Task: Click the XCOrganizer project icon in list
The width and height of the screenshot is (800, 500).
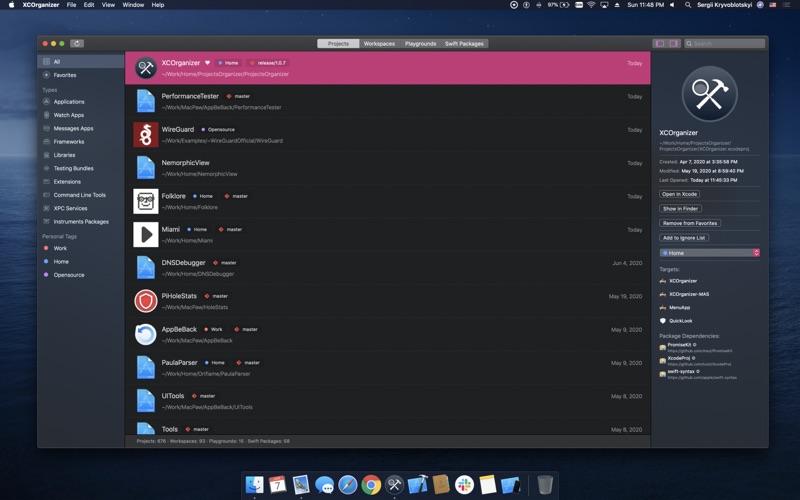Action: tap(145, 68)
